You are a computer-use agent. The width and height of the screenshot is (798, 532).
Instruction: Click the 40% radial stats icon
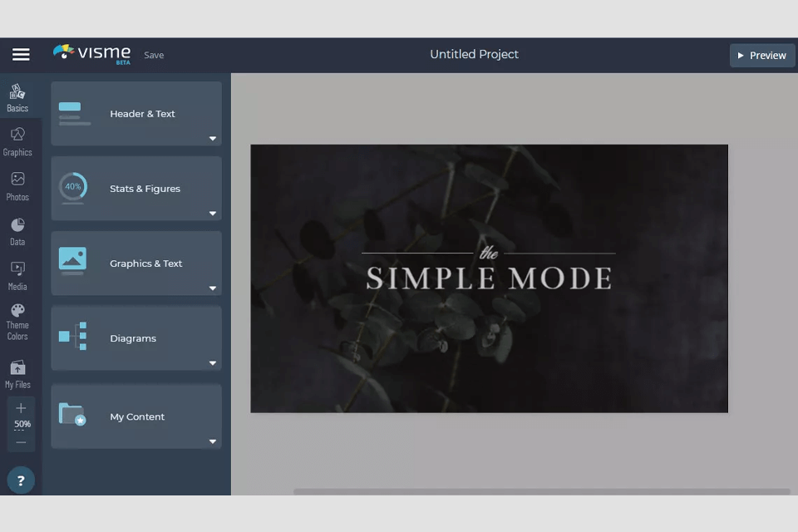(x=73, y=188)
